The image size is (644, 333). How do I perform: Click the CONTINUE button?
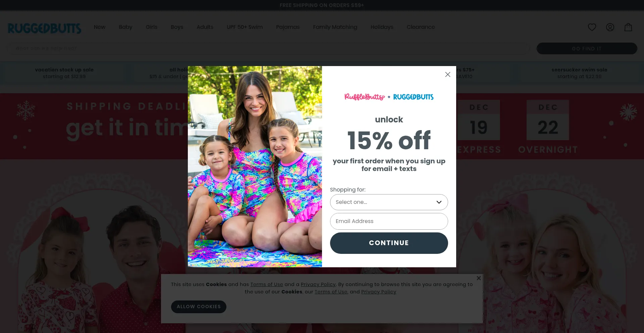[389, 243]
